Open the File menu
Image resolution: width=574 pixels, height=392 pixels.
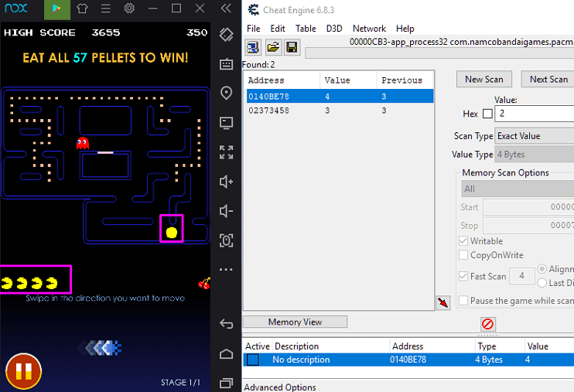(253, 29)
